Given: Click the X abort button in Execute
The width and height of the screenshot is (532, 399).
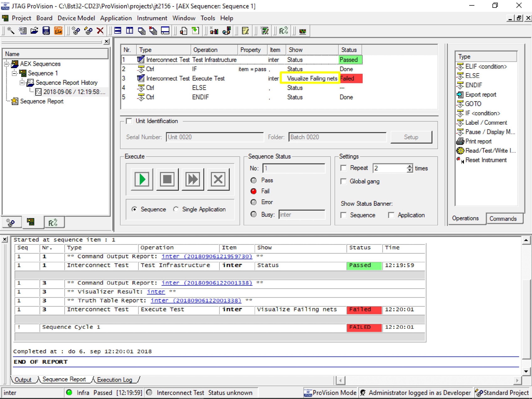Looking at the screenshot, I should click(x=218, y=179).
